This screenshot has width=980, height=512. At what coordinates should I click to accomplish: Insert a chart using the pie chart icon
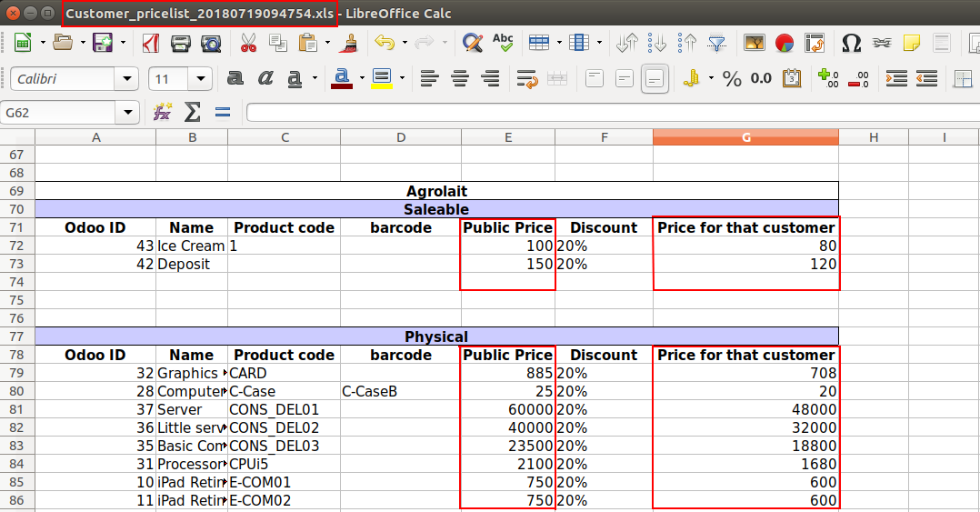pos(785,43)
